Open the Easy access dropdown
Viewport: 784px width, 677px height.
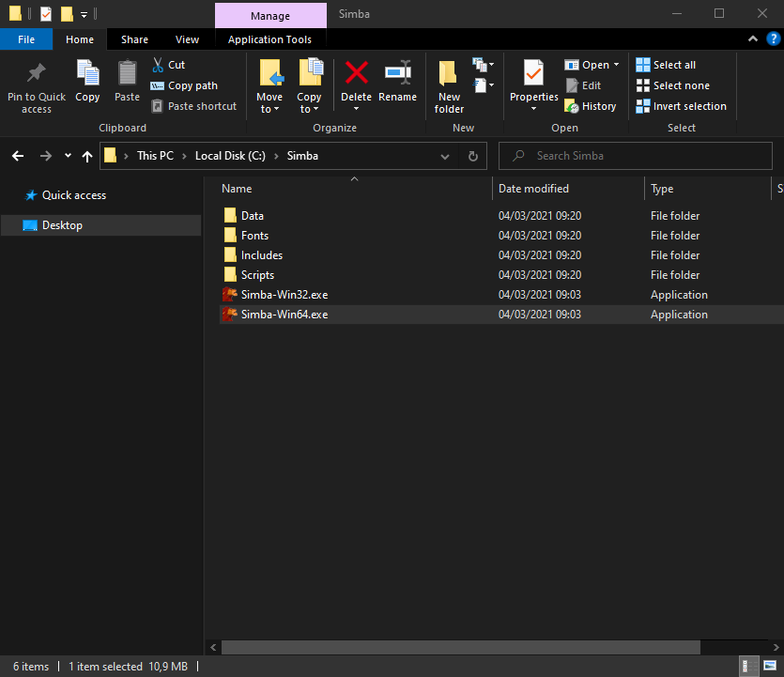pos(483,85)
